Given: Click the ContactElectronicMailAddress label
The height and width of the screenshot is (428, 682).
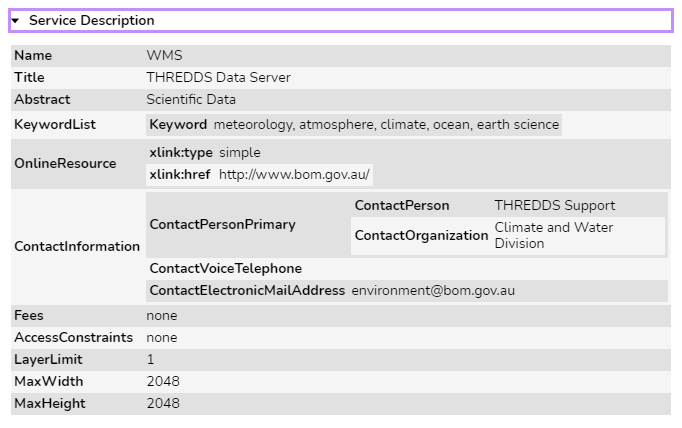Looking at the screenshot, I should click(247, 291).
